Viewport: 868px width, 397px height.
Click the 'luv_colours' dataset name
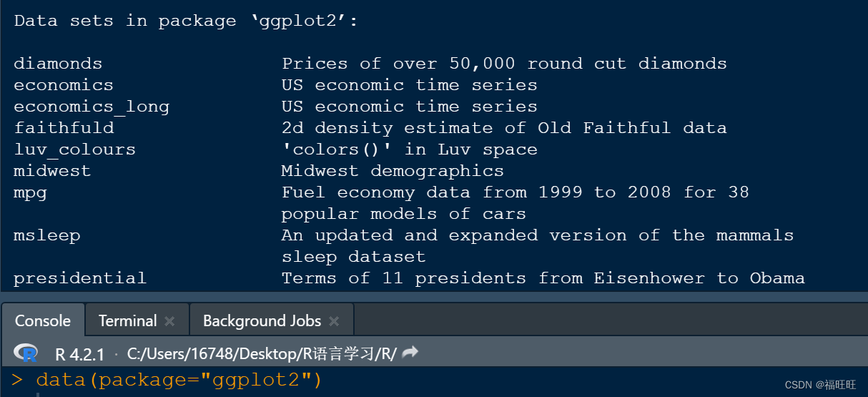point(74,150)
